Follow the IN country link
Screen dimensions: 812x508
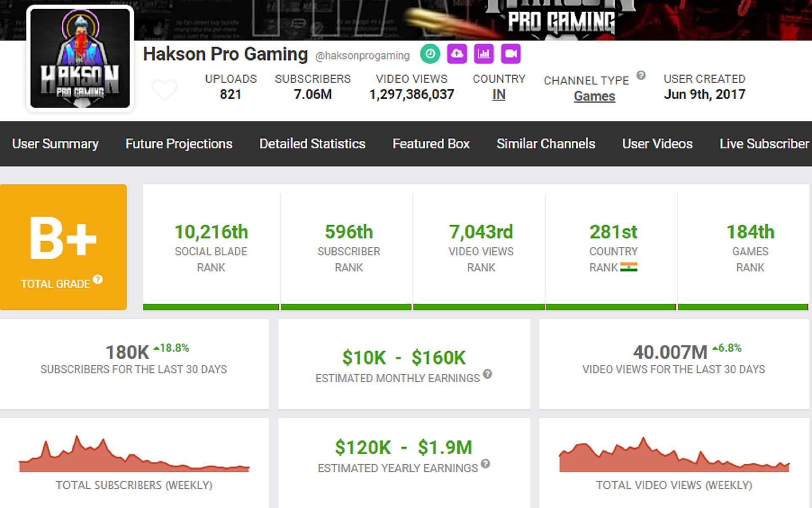499,95
